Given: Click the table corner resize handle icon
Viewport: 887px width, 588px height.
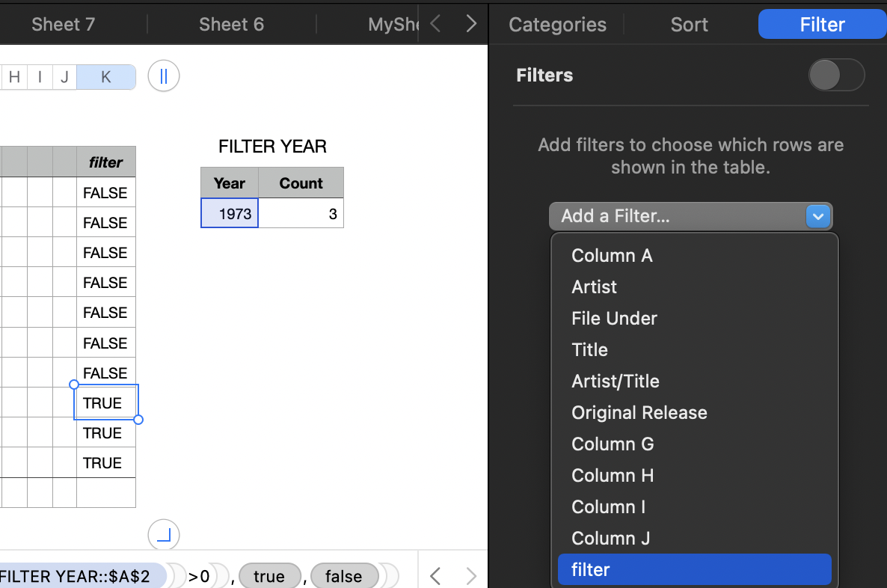Looking at the screenshot, I should tap(164, 535).
